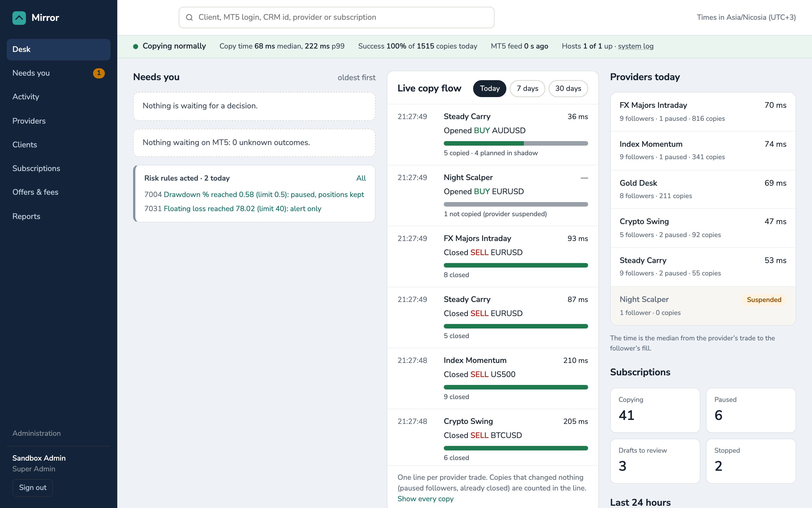Focus the client or MT5 login search field
Image resolution: width=812 pixels, height=508 pixels.
(336, 17)
